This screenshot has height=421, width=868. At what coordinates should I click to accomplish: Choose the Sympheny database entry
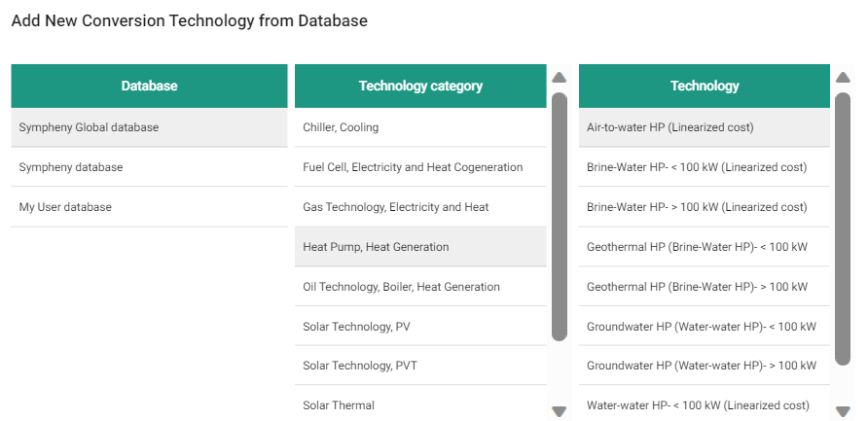click(x=149, y=167)
